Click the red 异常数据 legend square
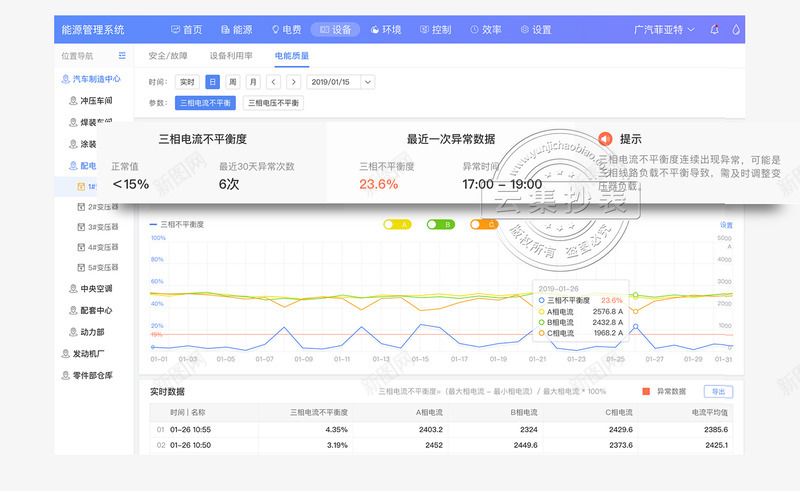 click(x=646, y=391)
